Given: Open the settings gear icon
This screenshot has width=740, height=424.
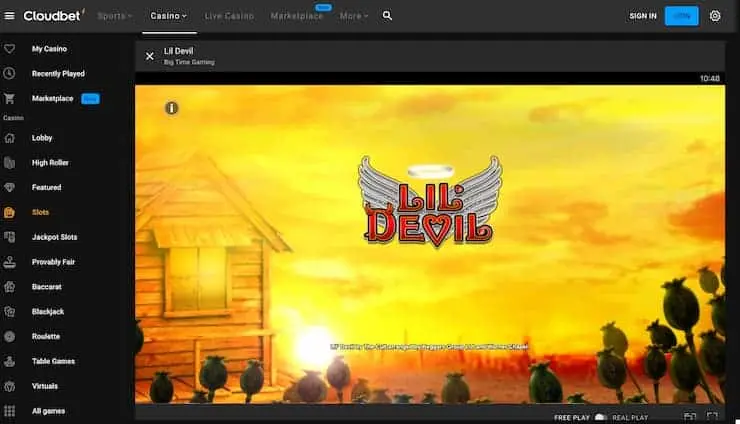Looking at the screenshot, I should [x=715, y=16].
